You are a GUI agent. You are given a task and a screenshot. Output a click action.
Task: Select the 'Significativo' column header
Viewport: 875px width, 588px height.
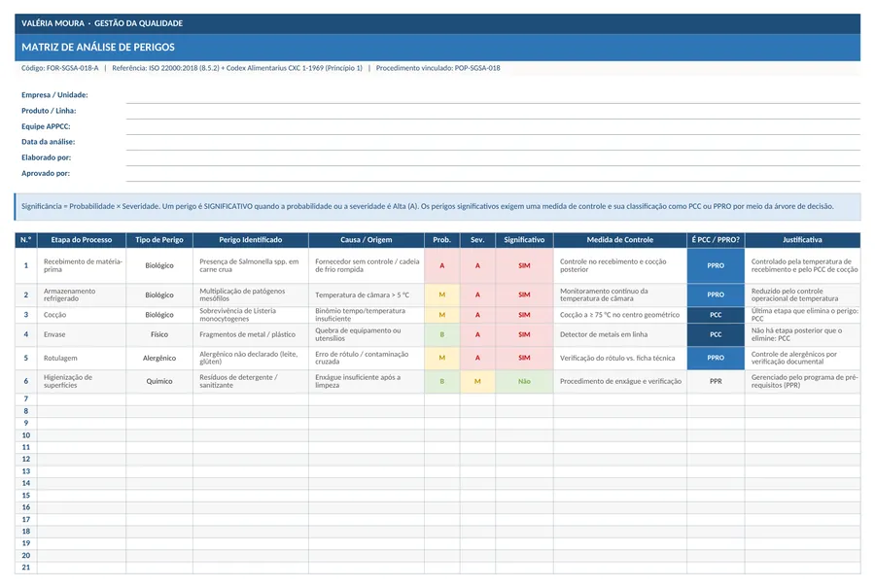pos(524,240)
